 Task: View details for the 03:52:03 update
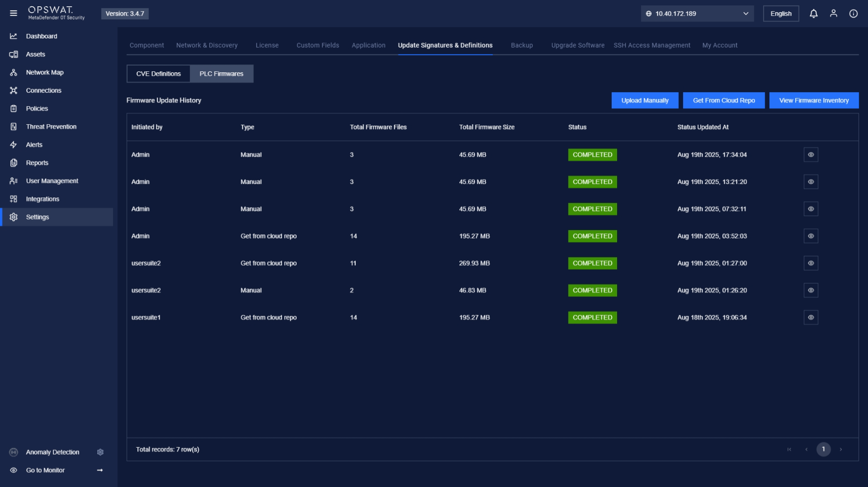(x=811, y=236)
